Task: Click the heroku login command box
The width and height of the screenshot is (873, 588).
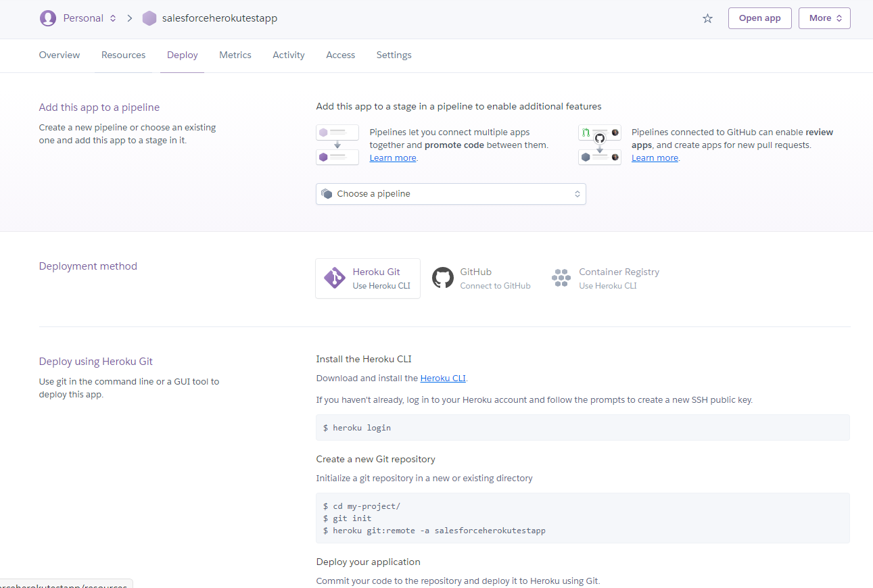Action: [582, 428]
